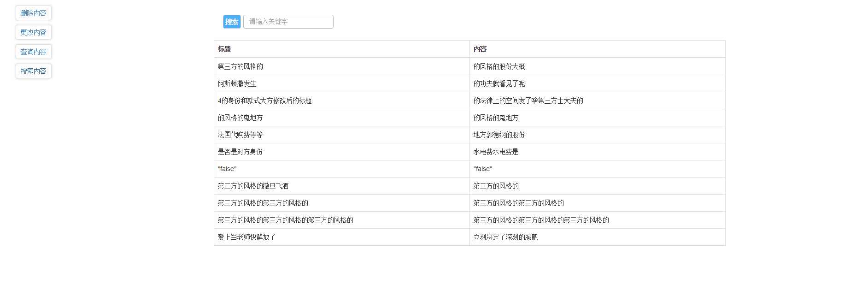The height and width of the screenshot is (290, 868).
Task: Click content cell 水电费水电费是
Action: (x=598, y=152)
